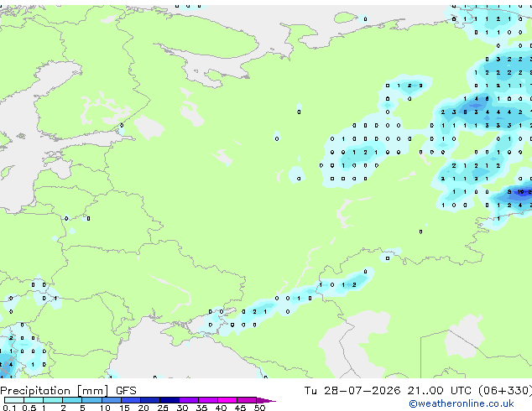Click the above-50 mm arrow tip of legend
The image size is (532, 411).
[266, 400]
